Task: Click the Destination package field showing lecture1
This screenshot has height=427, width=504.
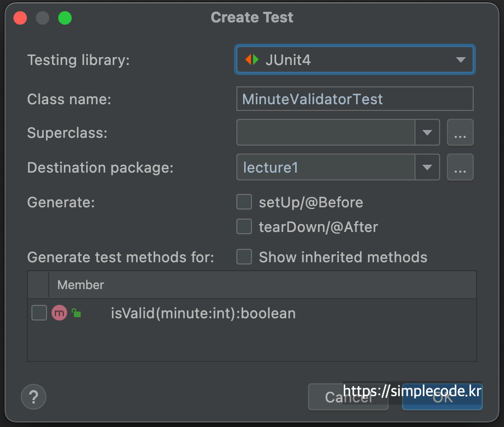Action: 325,168
